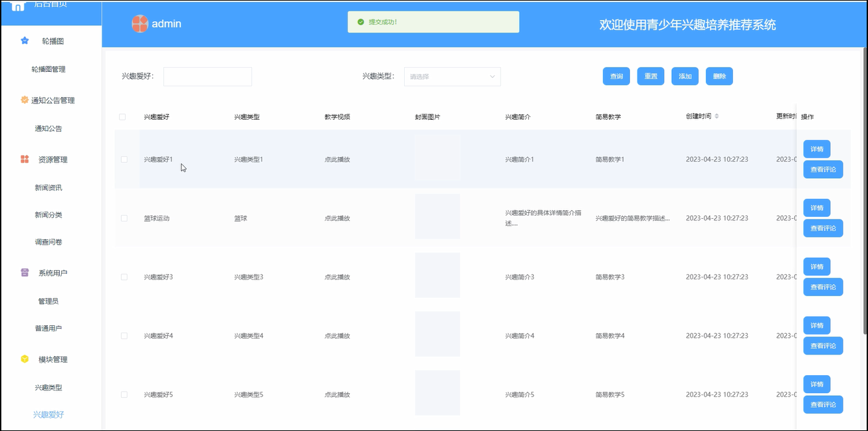Image resolution: width=868 pixels, height=431 pixels.
Task: Sort by 创建时间 column arrows
Action: [x=716, y=116]
